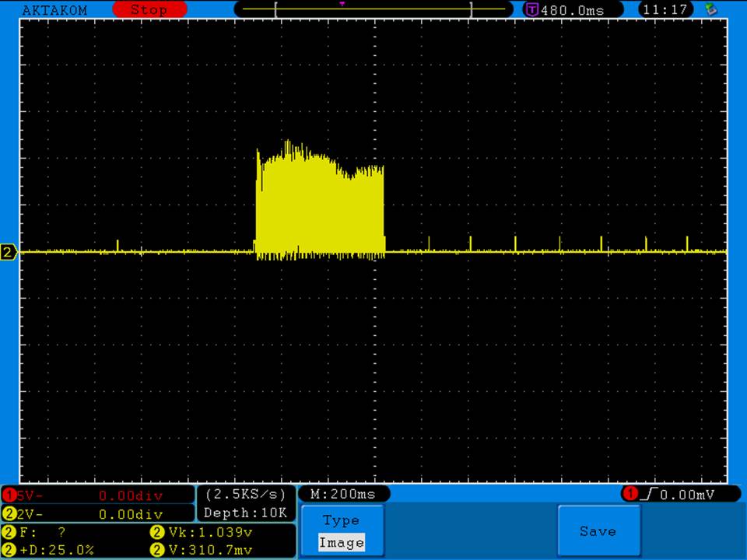This screenshot has height=560, width=747.
Task: Click the 480.0ms horizontal position readout
Action: coord(573,10)
